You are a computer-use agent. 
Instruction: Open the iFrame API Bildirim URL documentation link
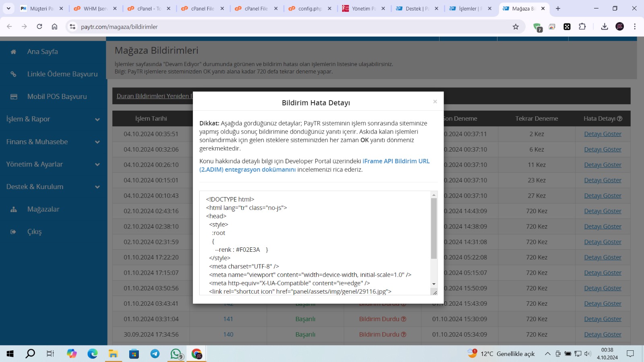tap(315, 165)
